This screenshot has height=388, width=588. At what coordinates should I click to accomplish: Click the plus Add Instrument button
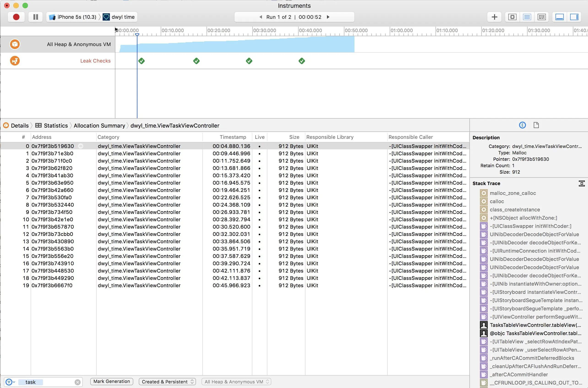click(494, 17)
